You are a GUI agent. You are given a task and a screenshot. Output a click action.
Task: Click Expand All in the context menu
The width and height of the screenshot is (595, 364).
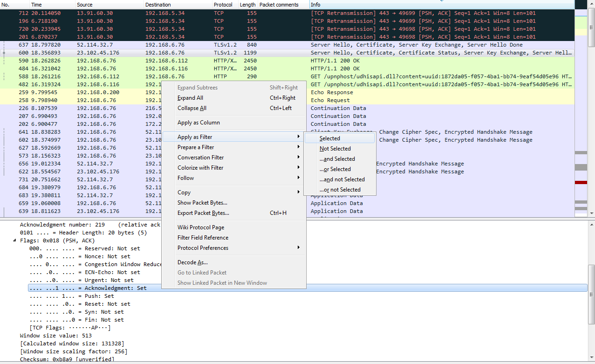point(190,98)
